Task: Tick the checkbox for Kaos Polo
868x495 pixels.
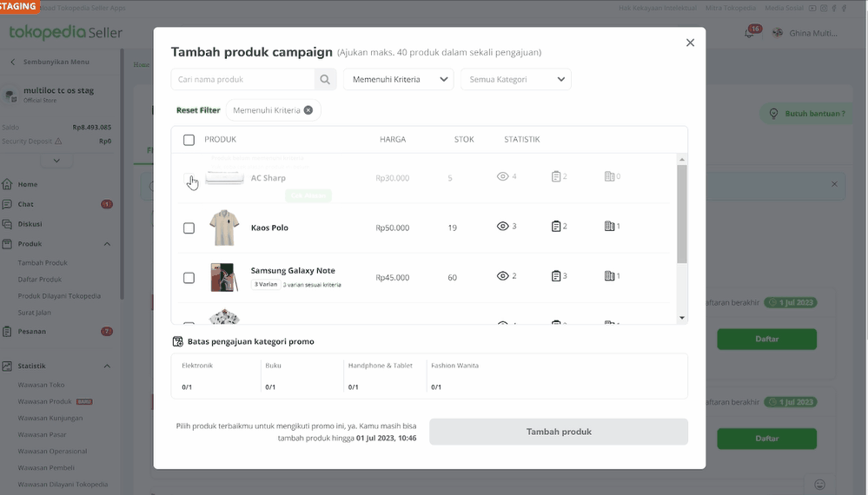Action: pos(189,228)
